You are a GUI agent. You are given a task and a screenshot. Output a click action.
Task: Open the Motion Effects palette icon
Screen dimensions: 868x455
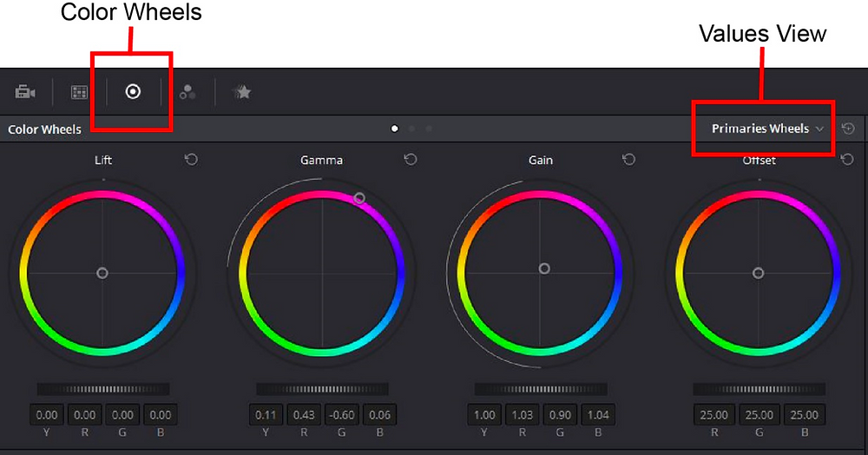click(x=242, y=92)
